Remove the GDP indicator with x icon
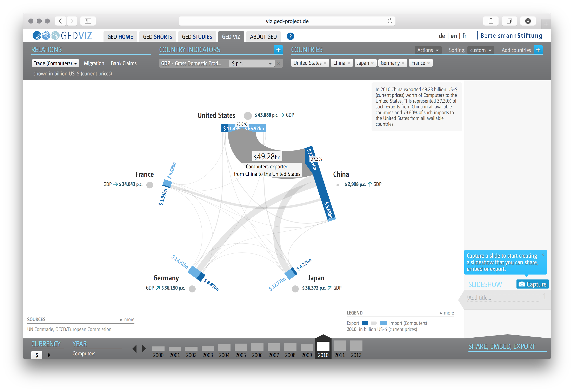Viewport: 574px width, 392px height. [278, 63]
